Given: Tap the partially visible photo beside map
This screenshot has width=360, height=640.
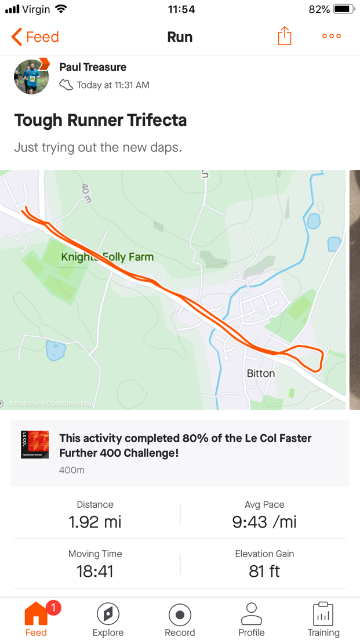Looking at the screenshot, I should 355,290.
